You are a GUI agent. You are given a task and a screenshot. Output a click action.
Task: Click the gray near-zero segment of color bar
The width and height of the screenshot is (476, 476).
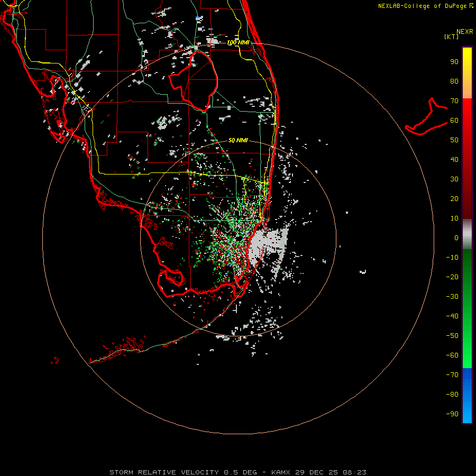pyautogui.click(x=467, y=234)
